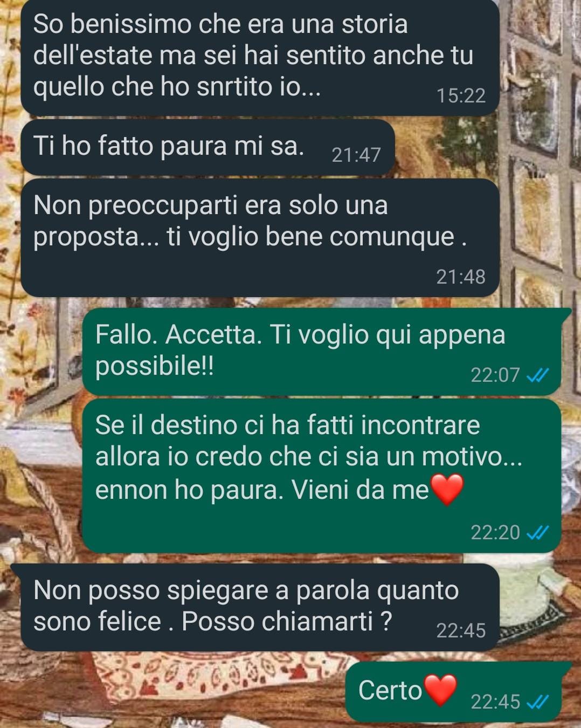
Task: Select the message starting 'So benissimo che era'
Action: 260,57
